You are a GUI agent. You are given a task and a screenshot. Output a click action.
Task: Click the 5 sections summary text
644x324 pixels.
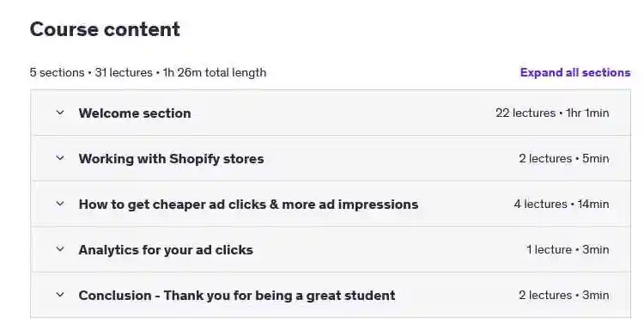coord(57,73)
